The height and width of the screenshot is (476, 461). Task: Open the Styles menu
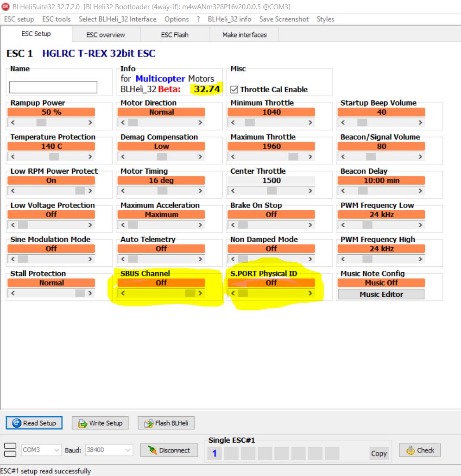pos(325,19)
